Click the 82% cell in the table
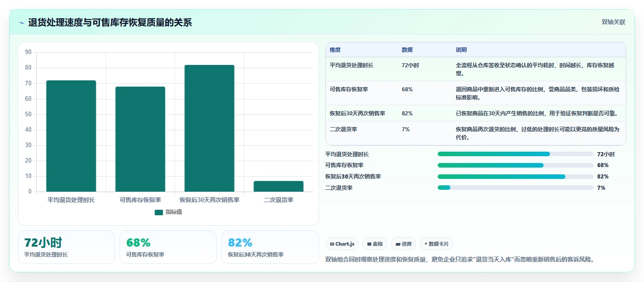Screen dimensions: 644x282 [x=407, y=114]
